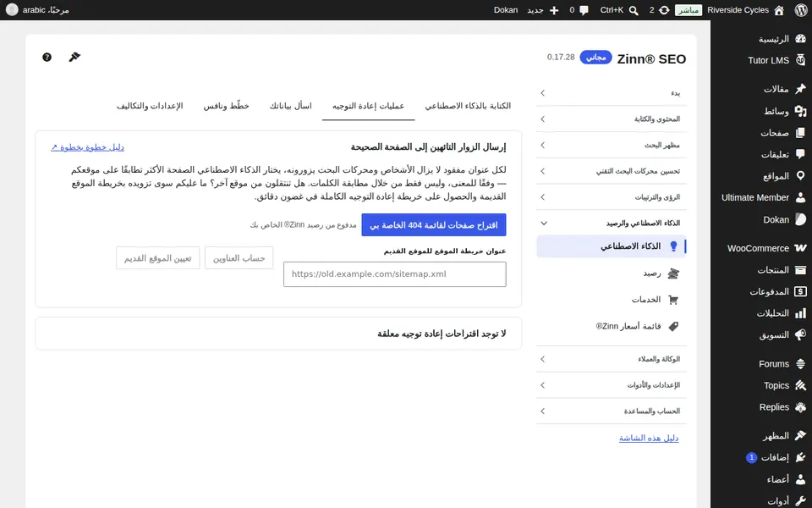Click the المظهر appearance brush icon
The image size is (812, 508).
[801, 435]
